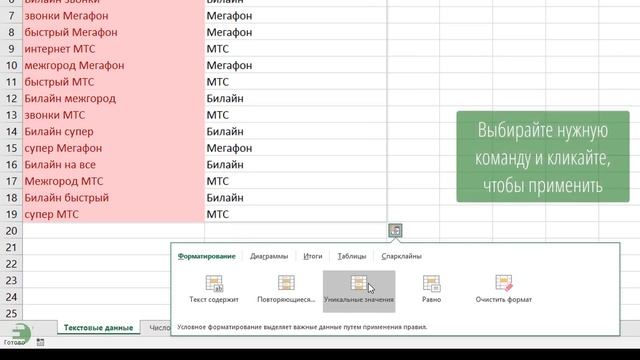The height and width of the screenshot is (360, 640).
Task: Select 'МТС' cell in row 19
Action: coord(296,214)
